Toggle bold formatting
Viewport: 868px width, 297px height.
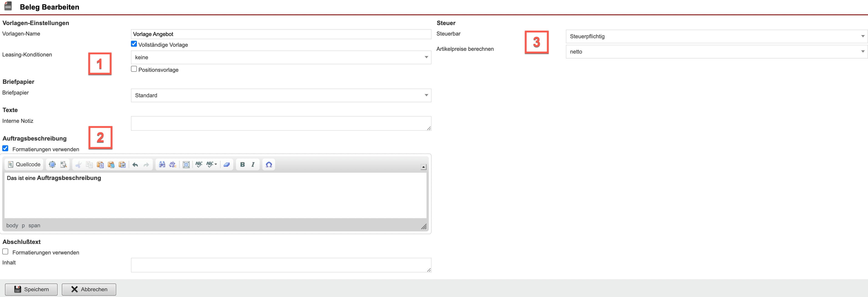242,164
